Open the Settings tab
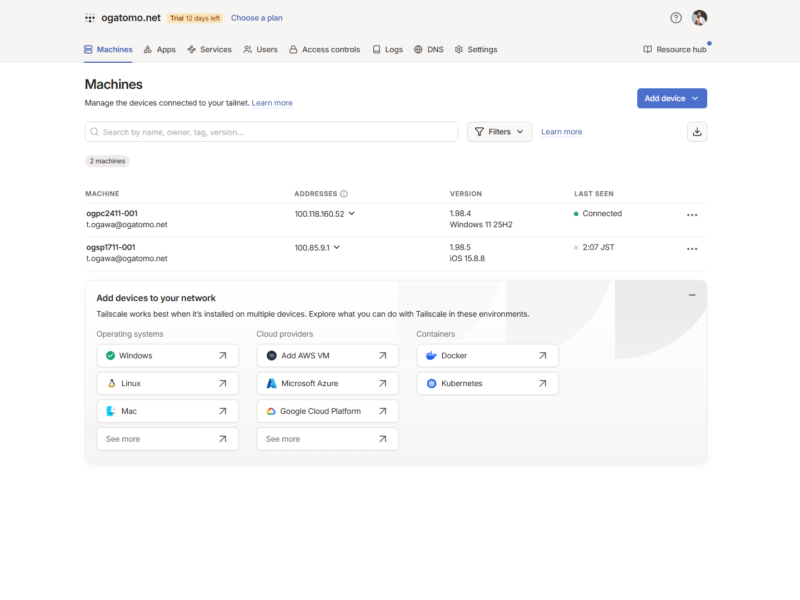 coord(476,49)
